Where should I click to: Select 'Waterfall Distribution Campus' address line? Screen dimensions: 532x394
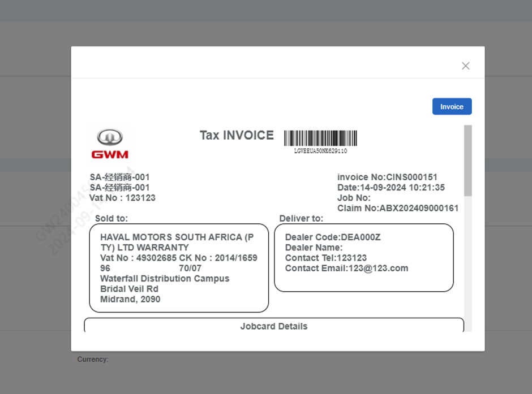tap(165, 279)
